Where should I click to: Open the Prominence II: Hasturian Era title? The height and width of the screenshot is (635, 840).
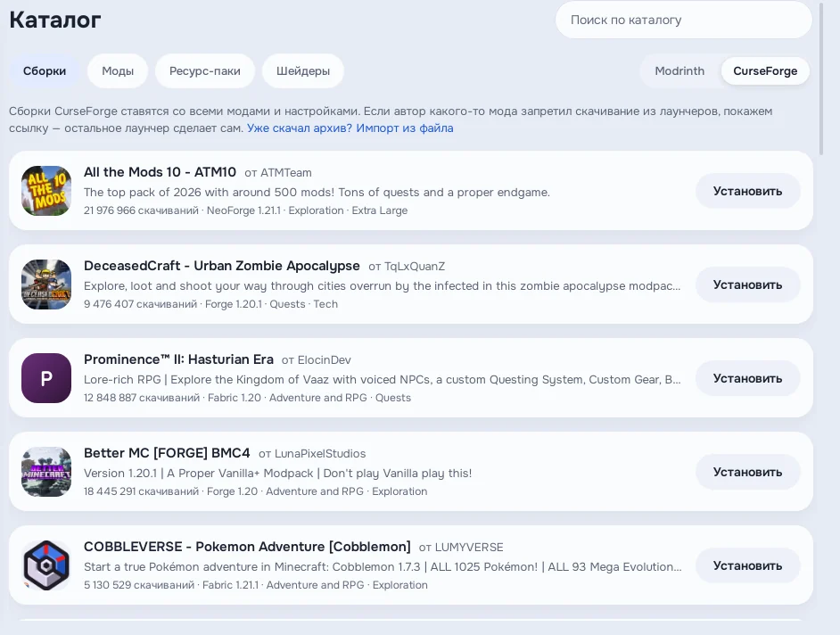tap(178, 359)
